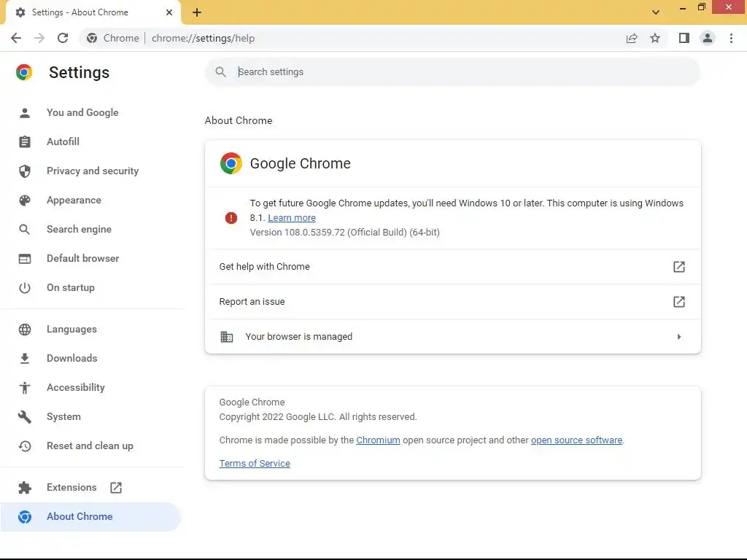The width and height of the screenshot is (747, 560).
Task: Go back using the browser back arrow
Action: 16,38
